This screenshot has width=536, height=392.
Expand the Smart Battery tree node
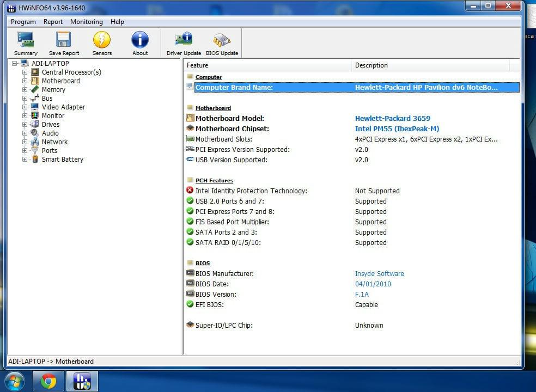tap(25, 160)
